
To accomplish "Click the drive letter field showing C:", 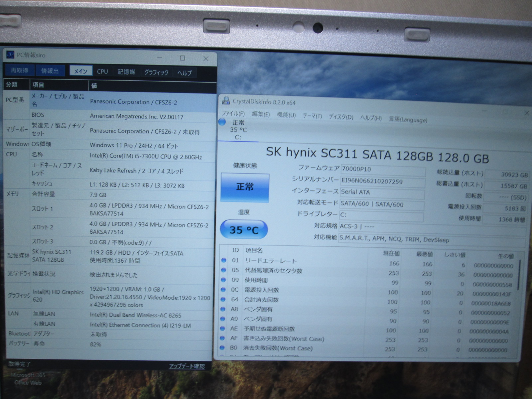I will click(381, 215).
